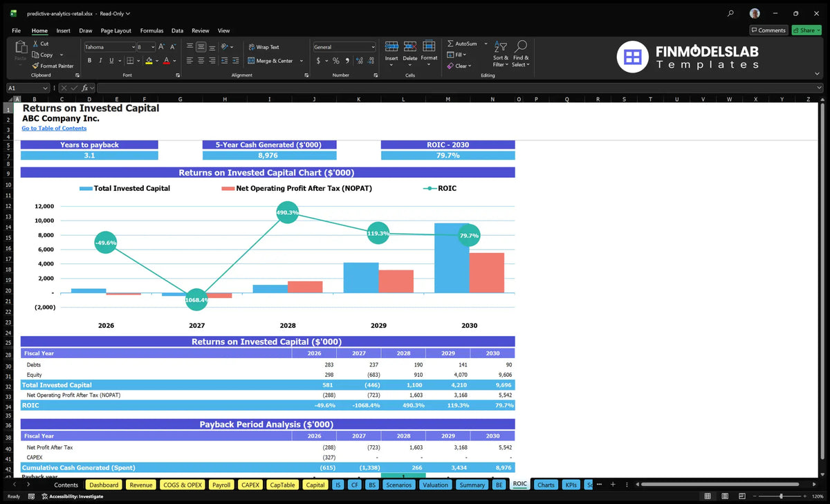The width and height of the screenshot is (830, 504).
Task: Apply the yellow fill color
Action: coord(149,61)
